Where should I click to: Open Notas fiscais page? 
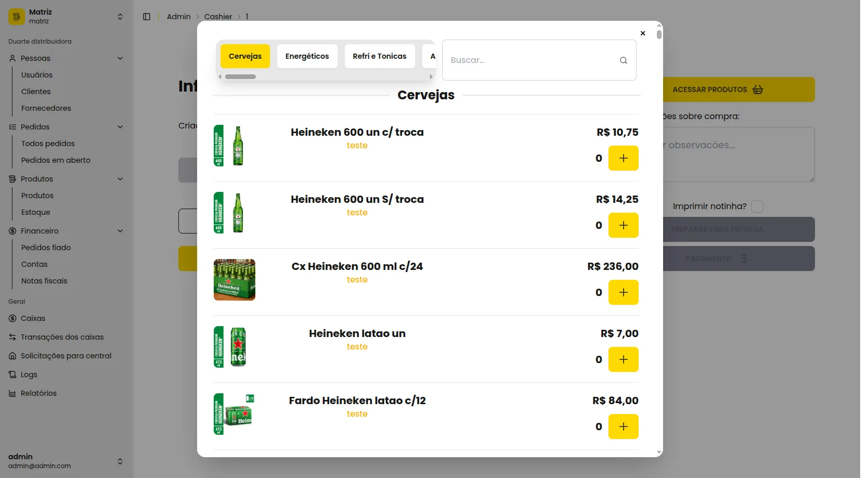coord(44,281)
